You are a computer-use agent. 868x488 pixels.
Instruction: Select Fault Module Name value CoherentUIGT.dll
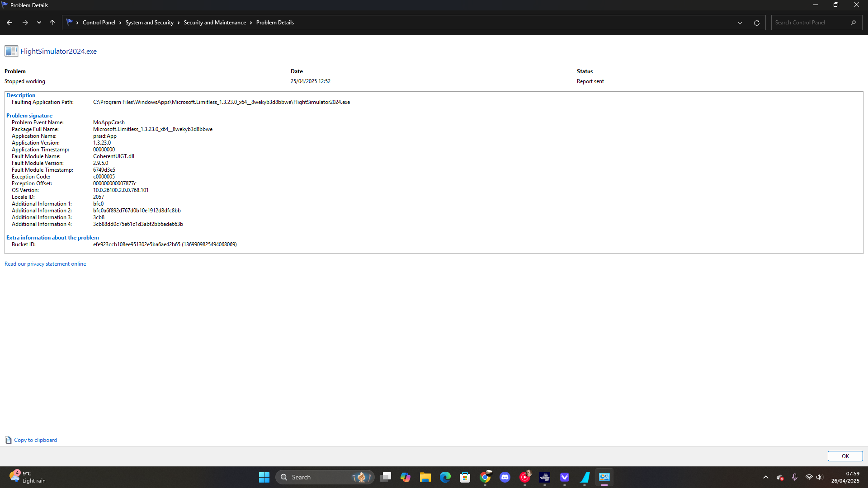click(x=113, y=156)
